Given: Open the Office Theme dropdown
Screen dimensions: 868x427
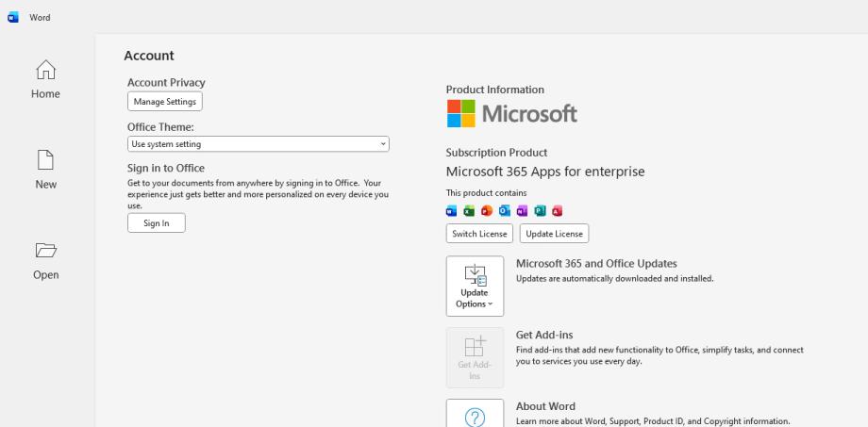Looking at the screenshot, I should click(x=258, y=144).
